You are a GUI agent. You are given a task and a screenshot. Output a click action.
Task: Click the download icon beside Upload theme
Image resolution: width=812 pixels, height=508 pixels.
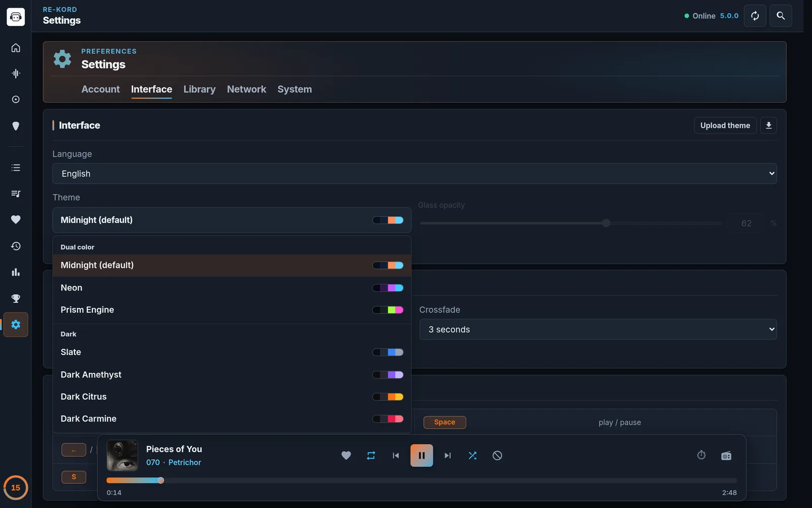tap(769, 125)
